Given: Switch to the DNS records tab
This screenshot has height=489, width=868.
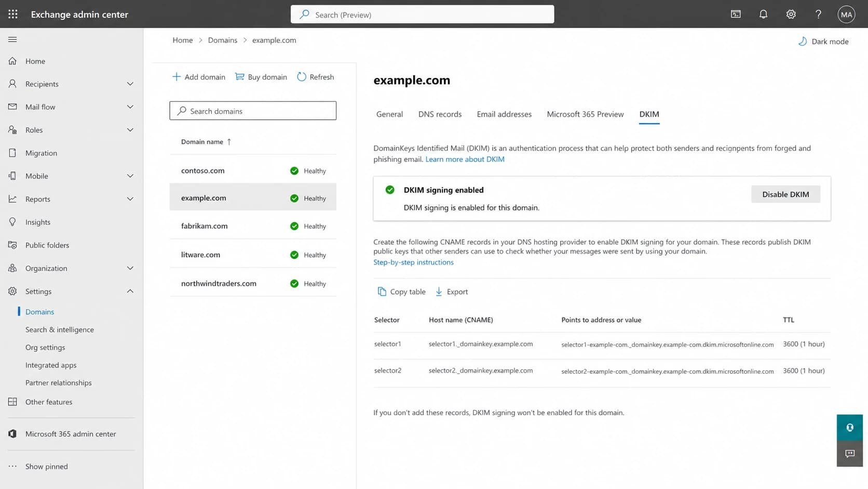Looking at the screenshot, I should click(x=440, y=114).
